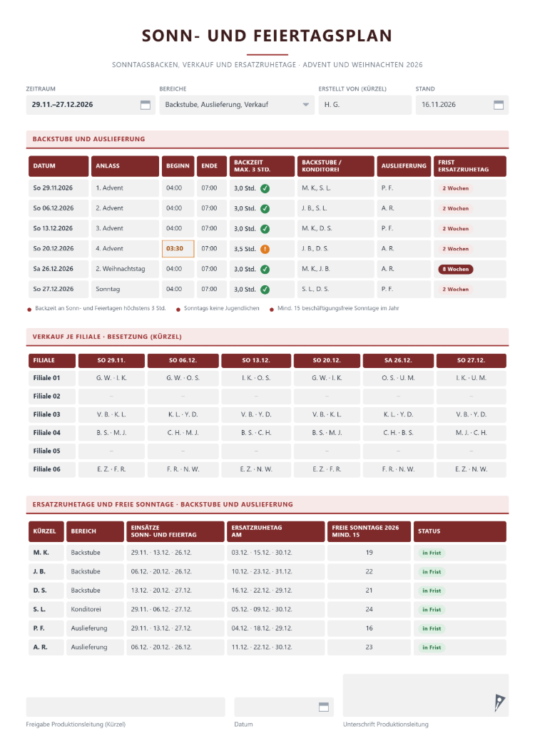Screen dimensions: 535x756
Task: Click the 3,5 Std. Backzeit value
Action: click(x=245, y=250)
